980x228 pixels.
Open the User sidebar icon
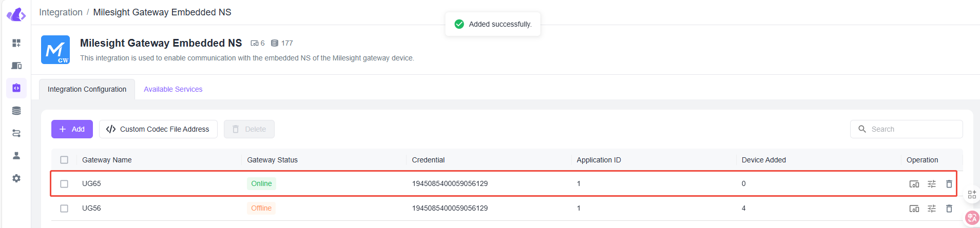[x=16, y=156]
